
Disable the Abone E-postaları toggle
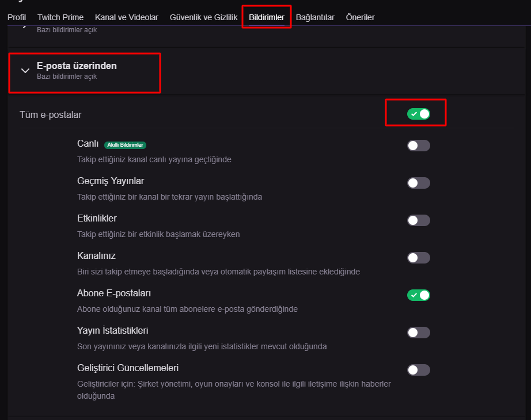(419, 295)
